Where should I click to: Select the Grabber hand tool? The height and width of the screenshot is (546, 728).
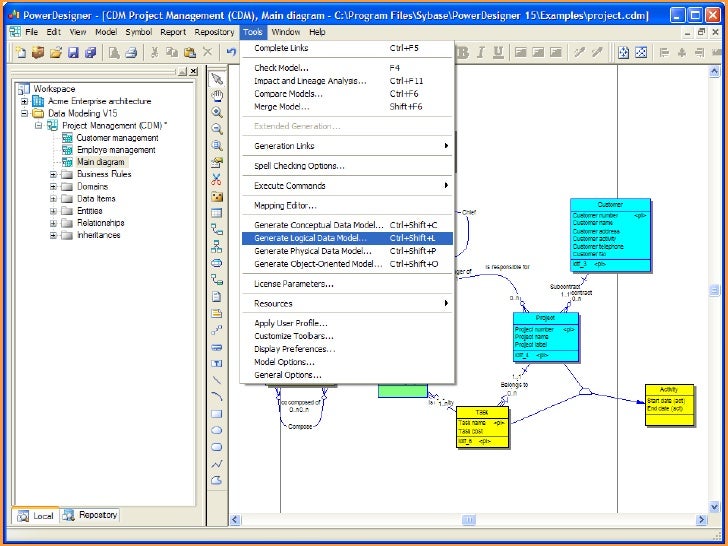[217, 96]
